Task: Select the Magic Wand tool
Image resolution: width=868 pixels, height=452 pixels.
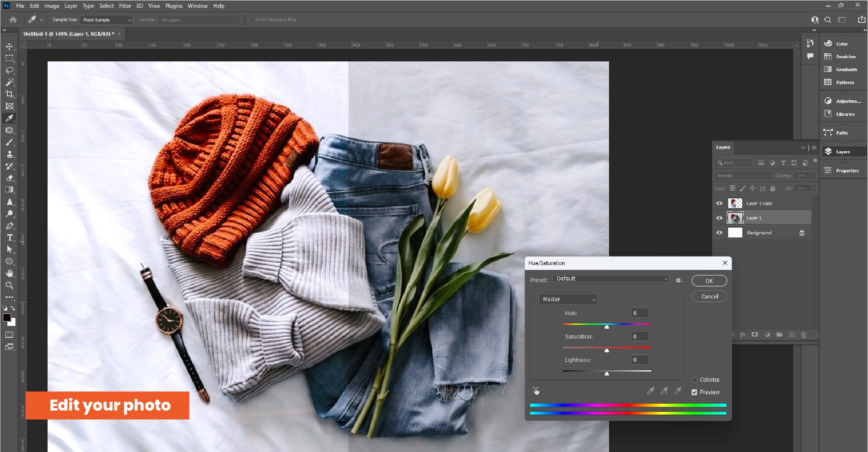Action: (x=9, y=82)
